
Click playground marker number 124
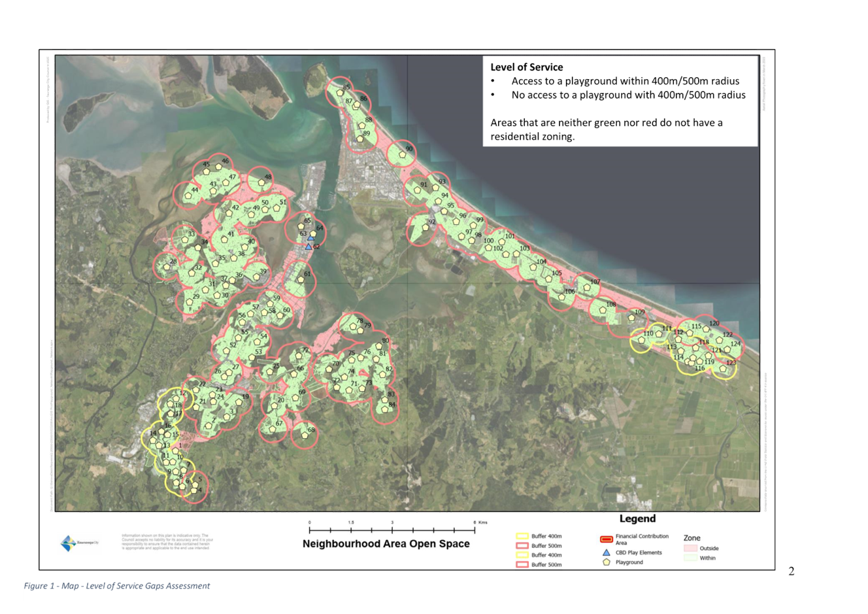coord(727,350)
